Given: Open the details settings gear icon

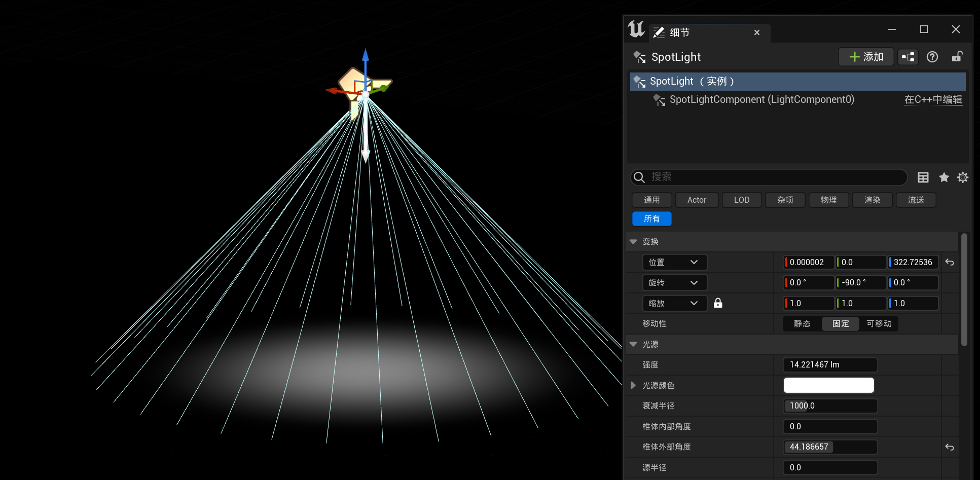Looking at the screenshot, I should point(962,177).
